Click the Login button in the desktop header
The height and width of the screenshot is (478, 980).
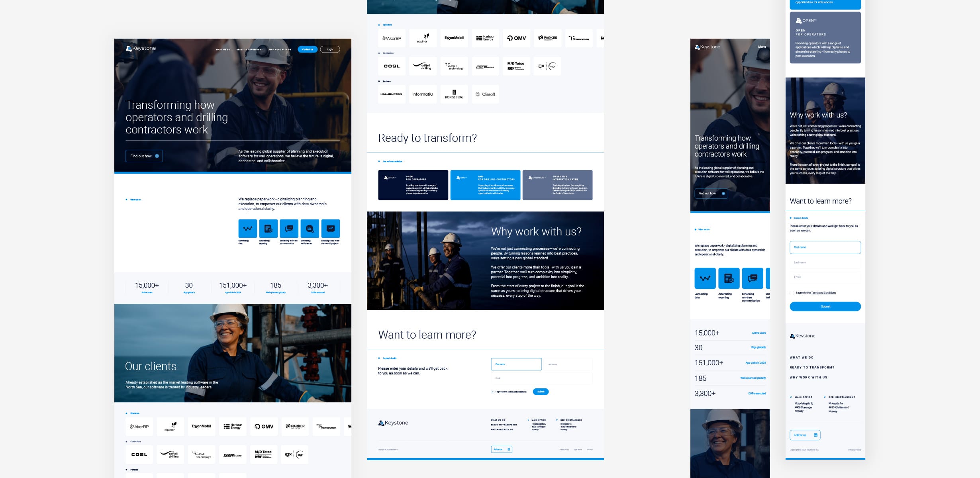click(330, 49)
